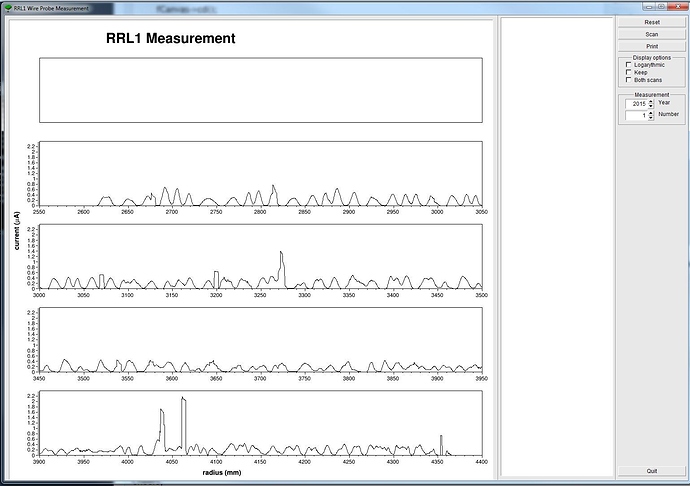
Task: Tick the Keep checkbox
Action: (628, 72)
